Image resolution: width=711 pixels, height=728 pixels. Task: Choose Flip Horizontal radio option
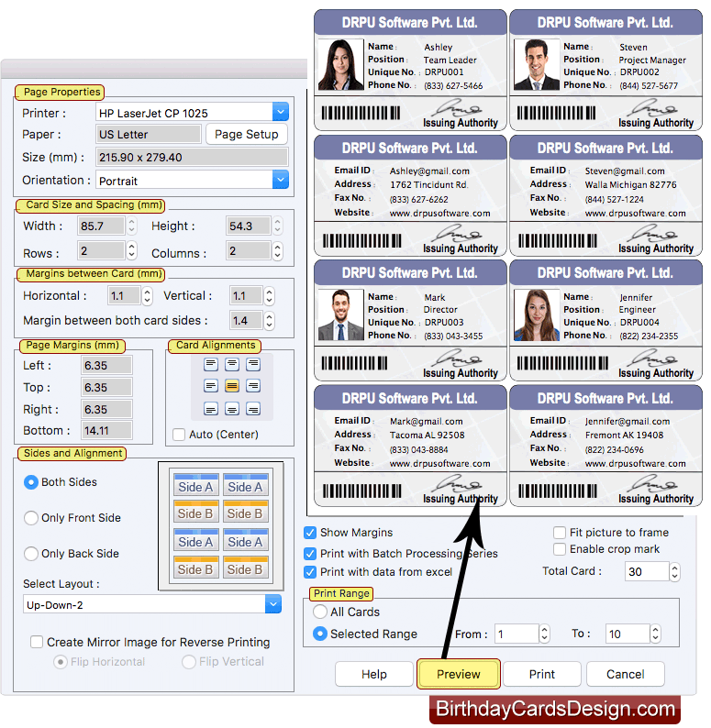61,662
